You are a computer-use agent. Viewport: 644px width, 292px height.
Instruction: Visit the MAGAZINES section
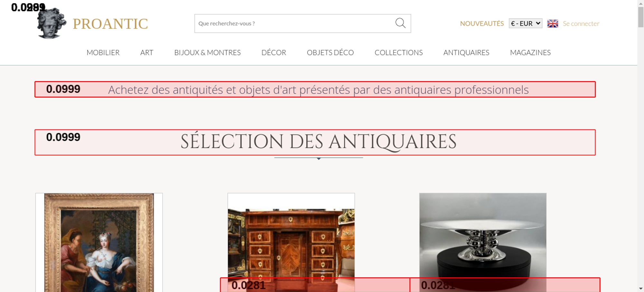pos(530,52)
